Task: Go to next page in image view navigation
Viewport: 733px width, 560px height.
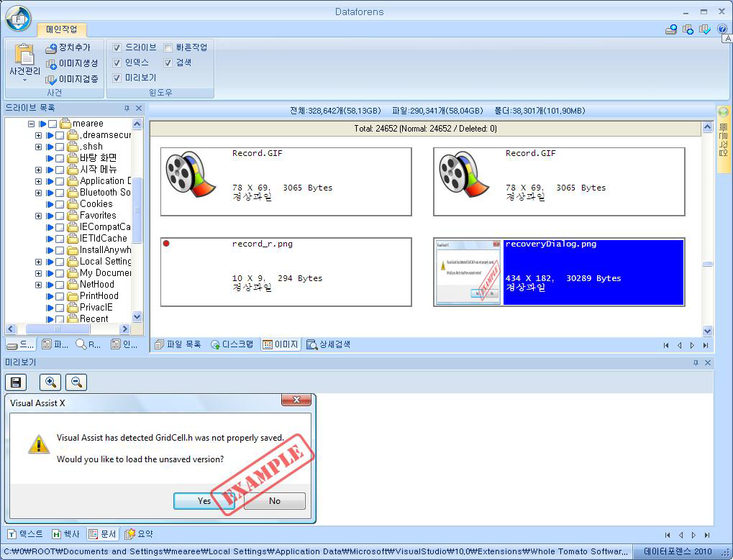Action: pyautogui.click(x=692, y=345)
